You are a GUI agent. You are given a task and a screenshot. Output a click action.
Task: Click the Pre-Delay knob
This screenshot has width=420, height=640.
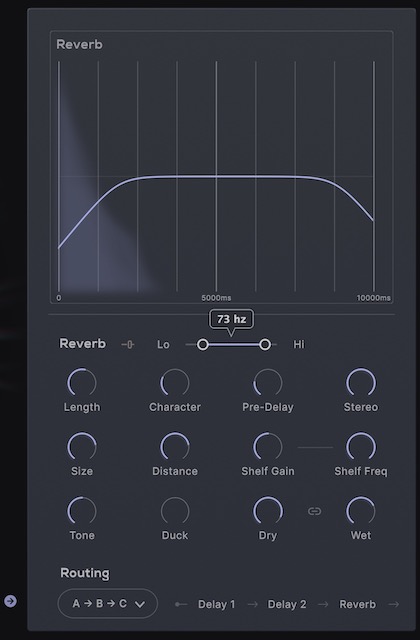coord(268,382)
